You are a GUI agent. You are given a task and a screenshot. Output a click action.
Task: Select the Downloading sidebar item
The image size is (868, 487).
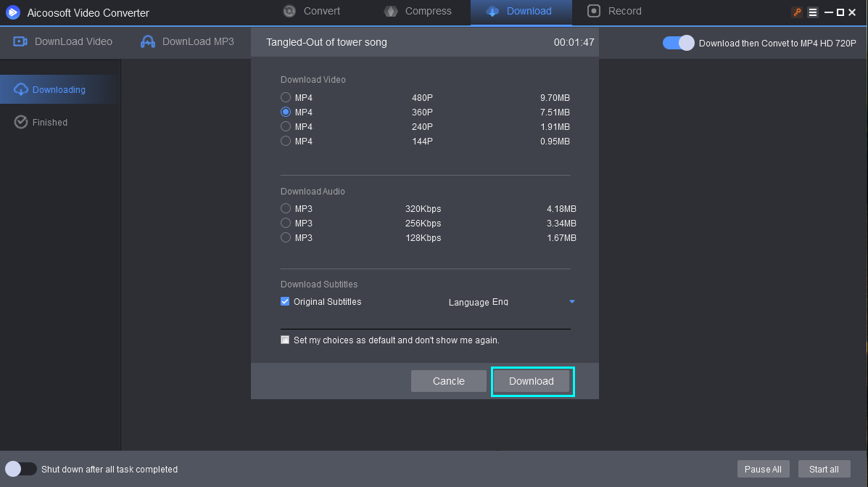pyautogui.click(x=59, y=89)
